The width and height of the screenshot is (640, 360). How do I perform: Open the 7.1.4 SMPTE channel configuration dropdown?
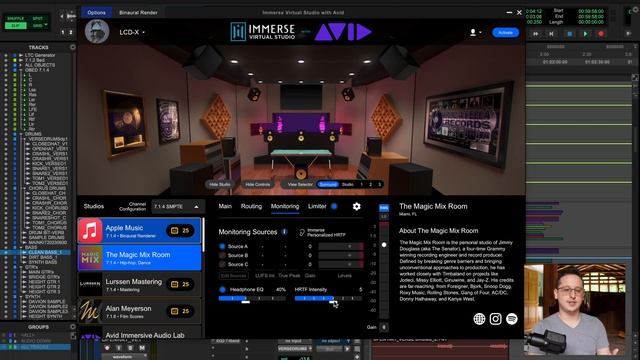[x=177, y=207]
